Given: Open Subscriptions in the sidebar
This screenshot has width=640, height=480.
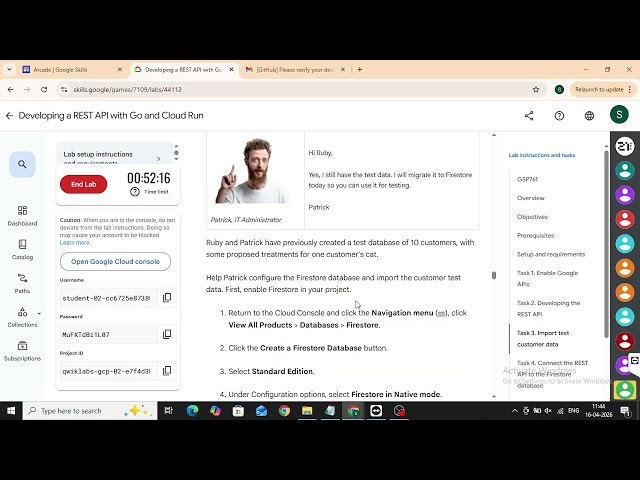Looking at the screenshot, I should tap(22, 351).
